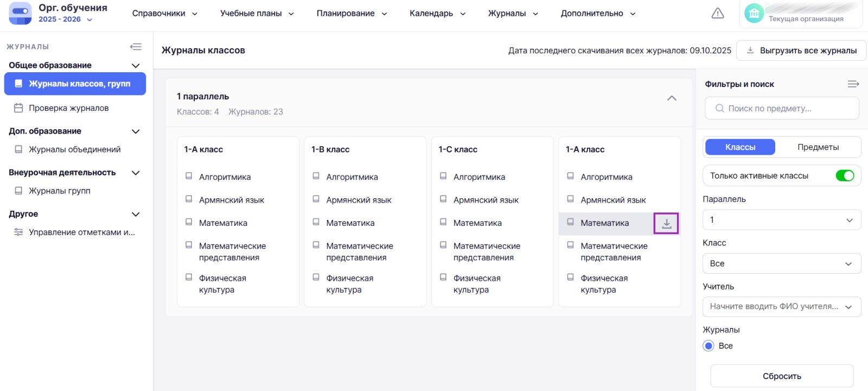The image size is (868, 391).
Task: Open the Справочники menu
Action: [x=164, y=14]
